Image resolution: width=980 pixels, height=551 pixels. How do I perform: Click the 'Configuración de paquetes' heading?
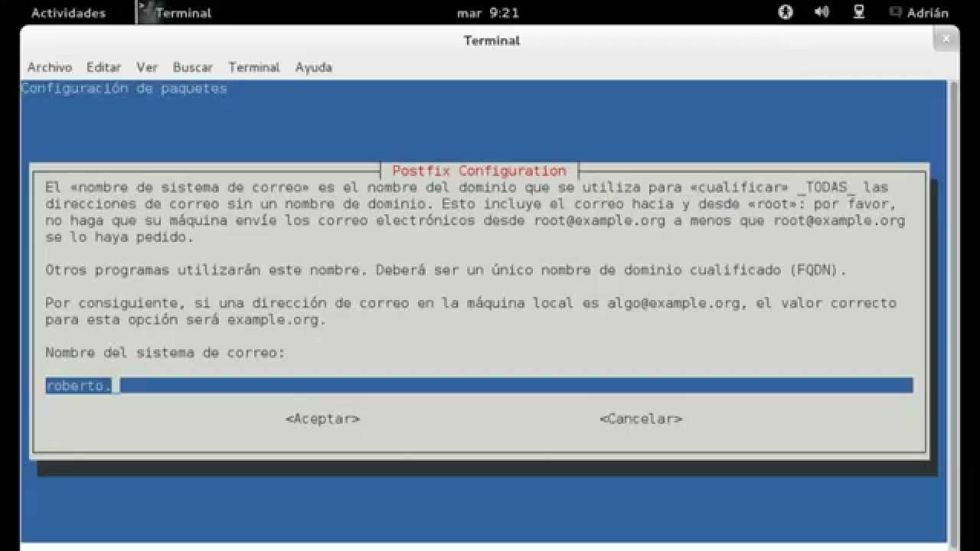(124, 88)
